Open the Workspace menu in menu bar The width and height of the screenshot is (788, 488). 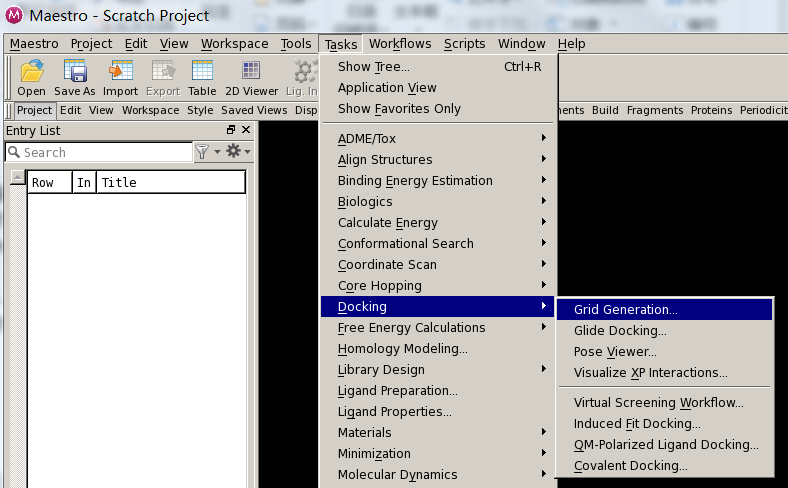coord(234,44)
